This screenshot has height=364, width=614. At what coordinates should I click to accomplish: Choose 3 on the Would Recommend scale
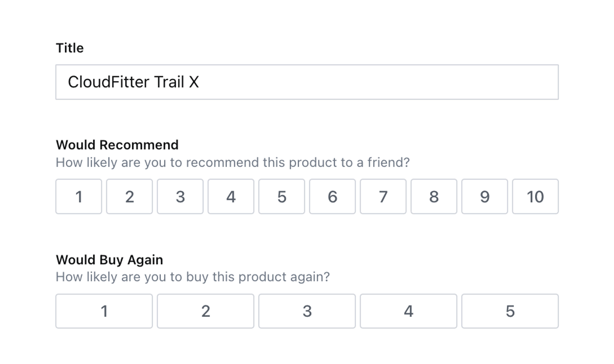(x=180, y=197)
